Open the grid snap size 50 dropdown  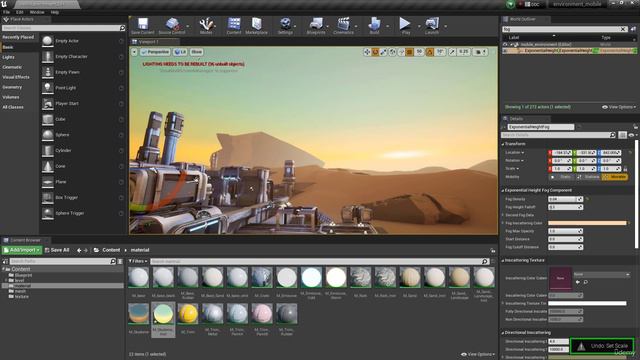(419, 52)
